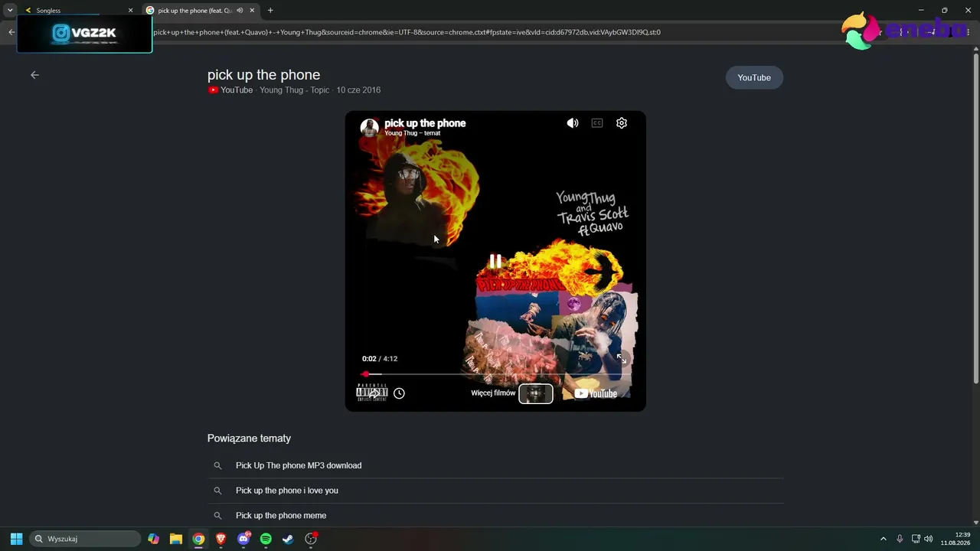Open the 'pick up the phone' result title
The image size is (980, 551).
point(263,74)
